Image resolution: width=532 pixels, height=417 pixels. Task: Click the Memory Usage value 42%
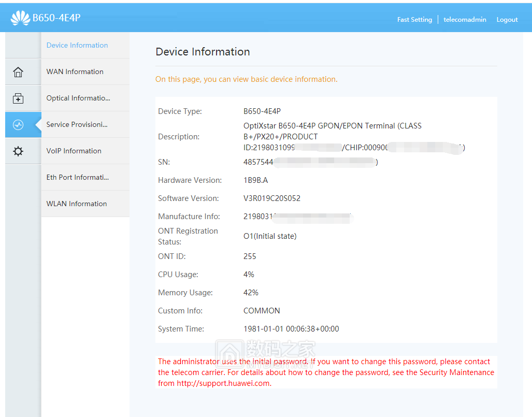pos(251,293)
